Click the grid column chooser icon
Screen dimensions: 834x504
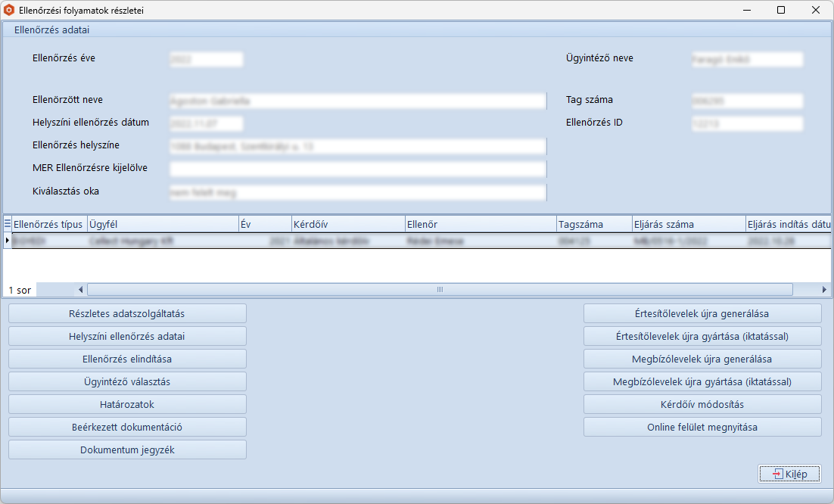coord(8,224)
